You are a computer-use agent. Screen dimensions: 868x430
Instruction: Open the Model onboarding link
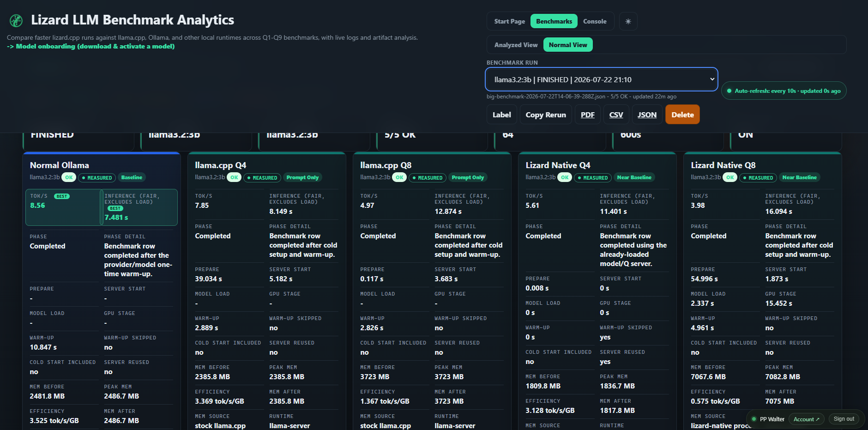[x=91, y=46]
